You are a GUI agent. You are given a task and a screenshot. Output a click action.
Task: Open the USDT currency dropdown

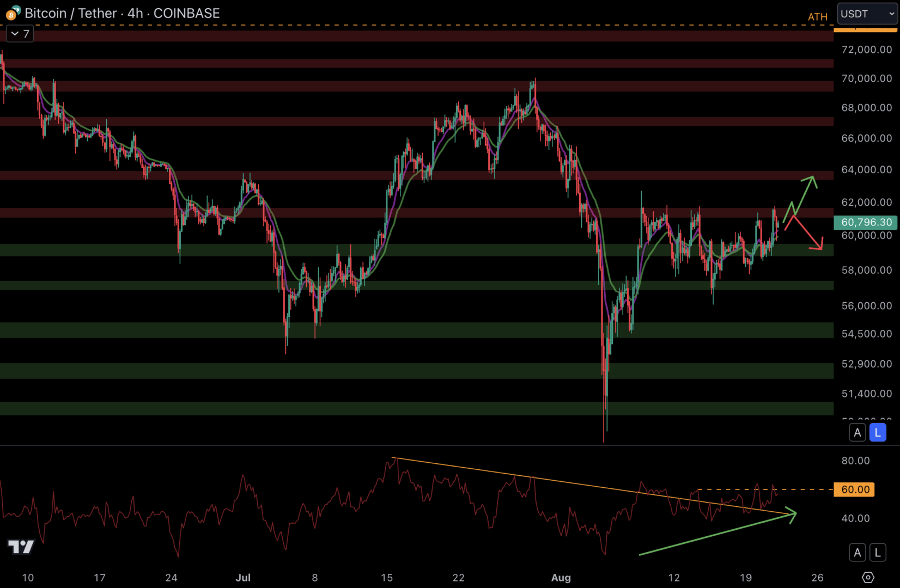pyautogui.click(x=867, y=14)
